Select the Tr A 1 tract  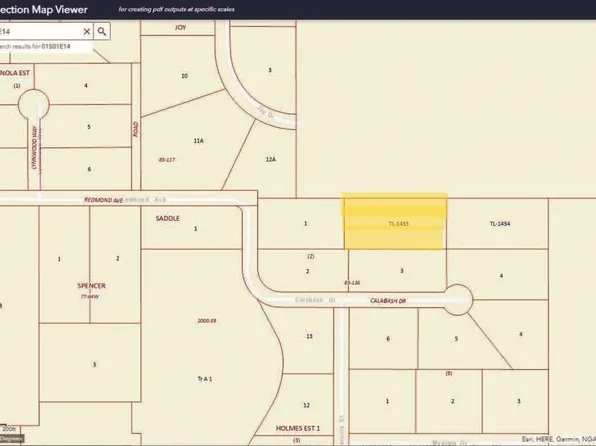tap(205, 379)
